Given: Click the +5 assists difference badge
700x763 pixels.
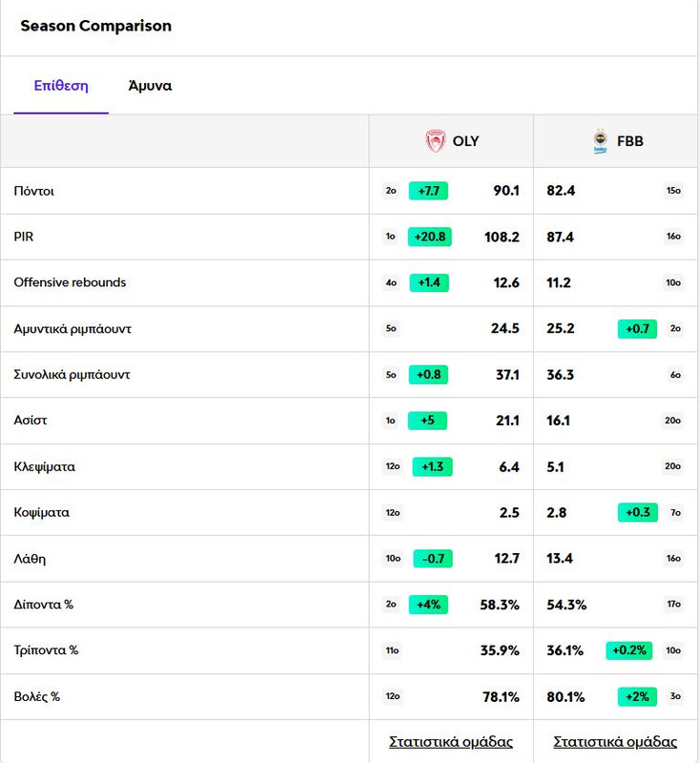Looking at the screenshot, I should coord(427,421).
